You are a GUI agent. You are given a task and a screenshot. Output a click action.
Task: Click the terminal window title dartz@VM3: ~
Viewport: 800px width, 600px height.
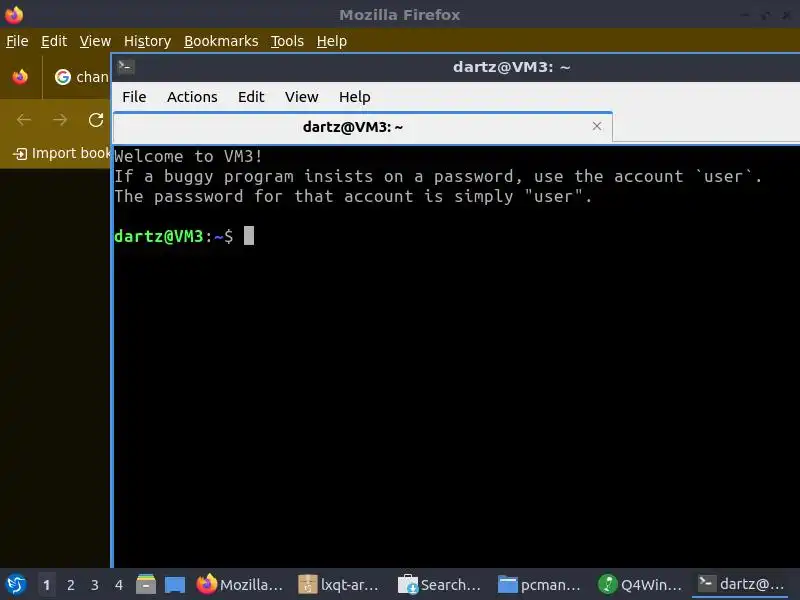pyautogui.click(x=512, y=67)
